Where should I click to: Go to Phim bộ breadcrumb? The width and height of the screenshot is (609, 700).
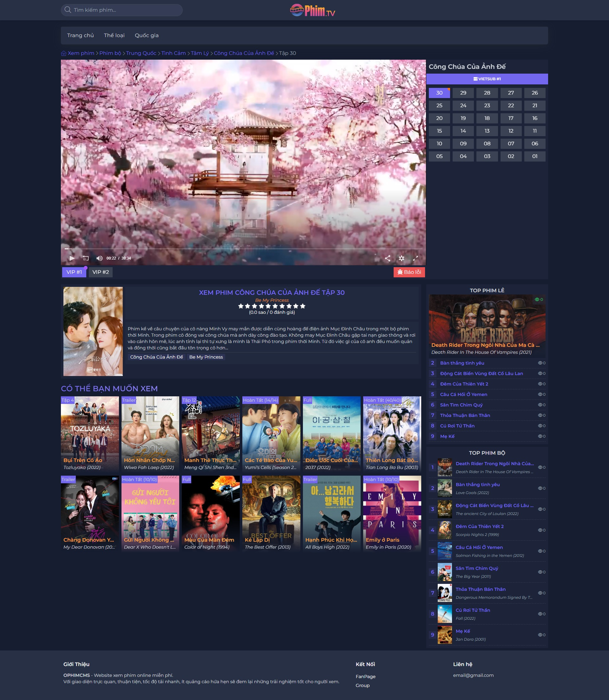(x=110, y=53)
